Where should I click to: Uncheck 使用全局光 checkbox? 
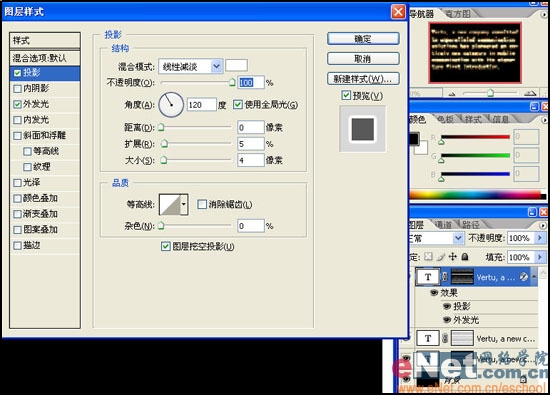(x=238, y=105)
